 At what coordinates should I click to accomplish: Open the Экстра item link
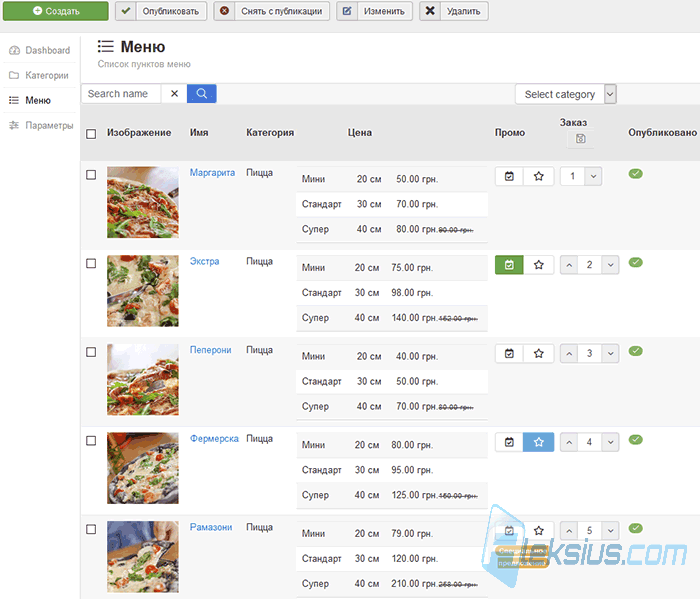pos(204,261)
